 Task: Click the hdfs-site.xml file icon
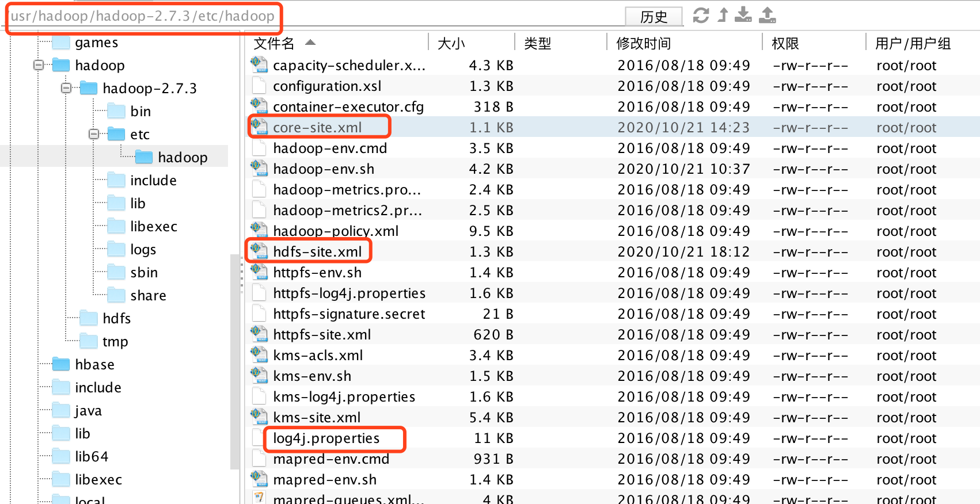259,251
